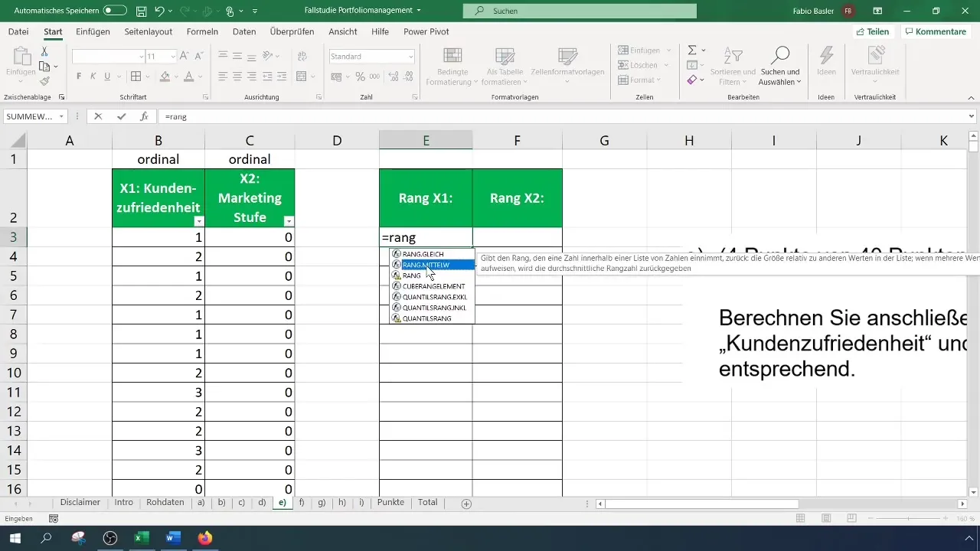The image size is (980, 551).
Task: Cancel entry with formula bar X icon
Action: 98,117
